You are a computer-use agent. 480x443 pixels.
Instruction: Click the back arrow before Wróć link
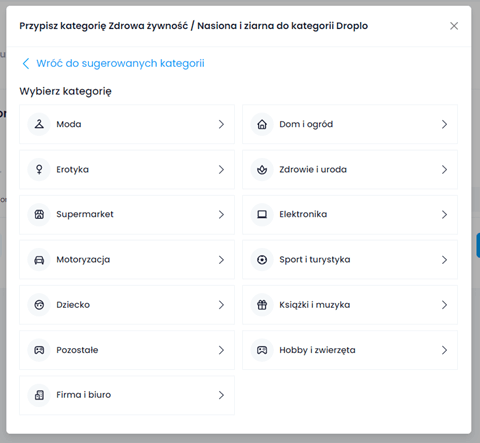coord(26,63)
